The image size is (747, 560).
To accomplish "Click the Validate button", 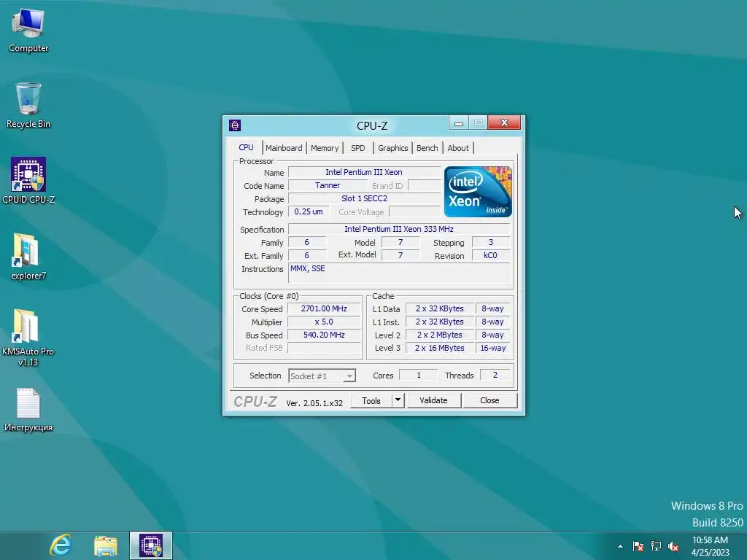I will point(433,400).
